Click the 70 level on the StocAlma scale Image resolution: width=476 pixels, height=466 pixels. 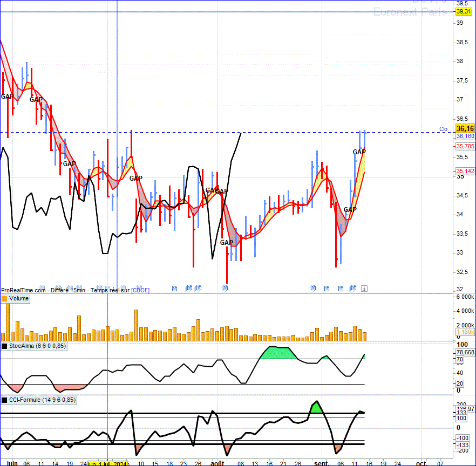pos(460,359)
